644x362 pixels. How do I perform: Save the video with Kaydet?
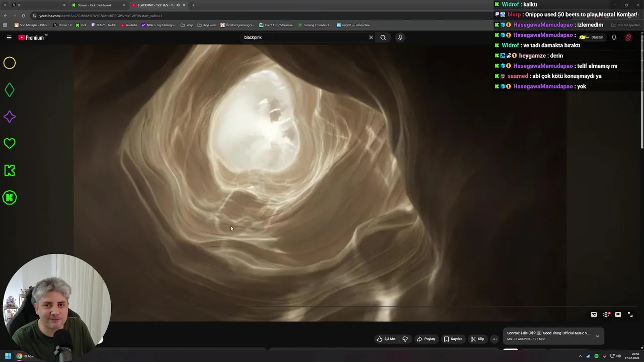tap(452, 339)
